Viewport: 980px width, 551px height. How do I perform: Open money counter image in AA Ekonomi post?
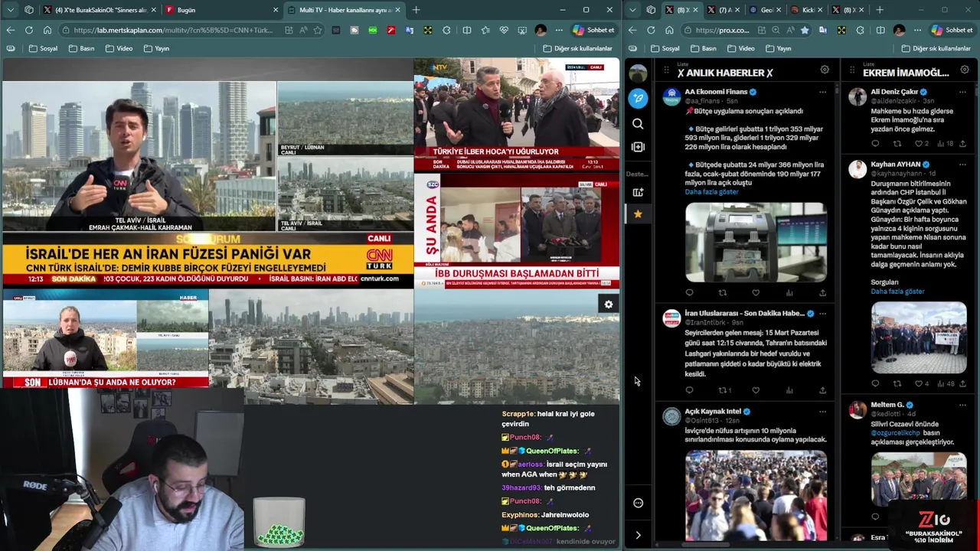coord(756,242)
